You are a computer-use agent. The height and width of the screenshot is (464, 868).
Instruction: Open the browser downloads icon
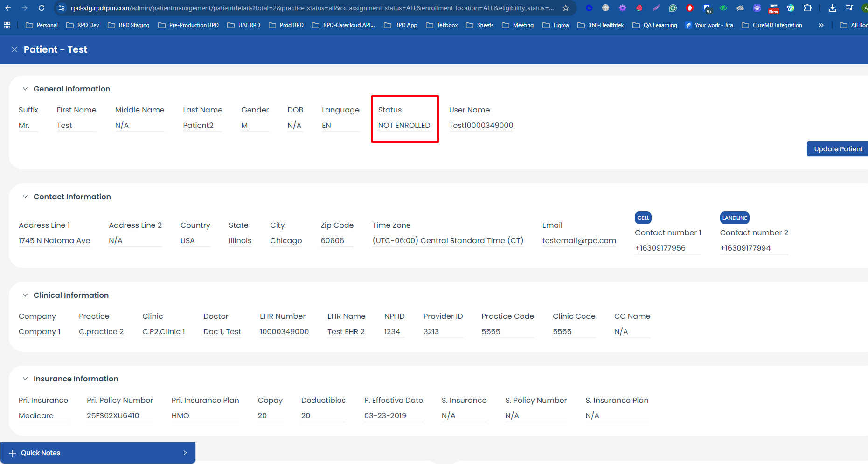coord(832,8)
